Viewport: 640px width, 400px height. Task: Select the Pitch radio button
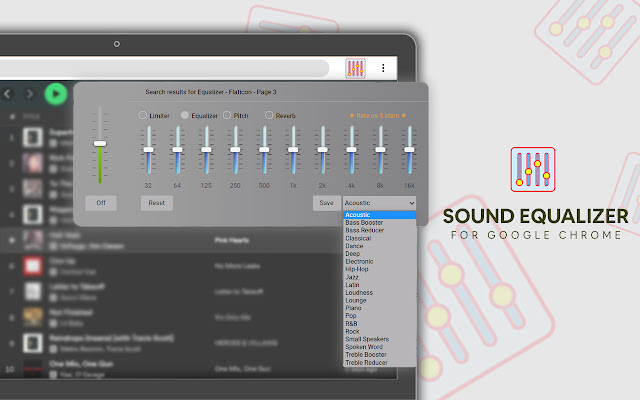(x=227, y=115)
